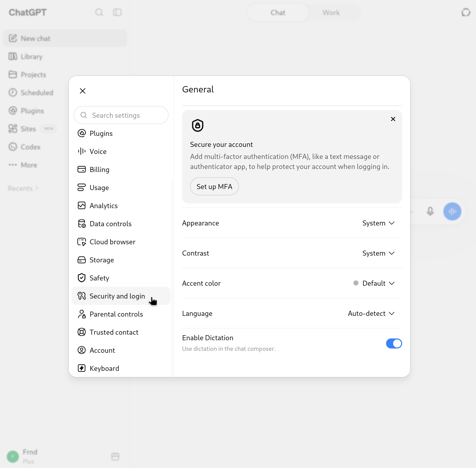This screenshot has width=476, height=468.
Task: Click the Security and login key icon
Action: [82, 296]
